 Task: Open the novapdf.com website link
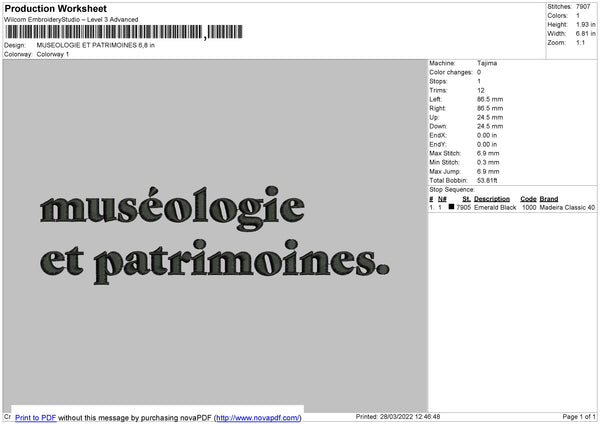(259, 417)
